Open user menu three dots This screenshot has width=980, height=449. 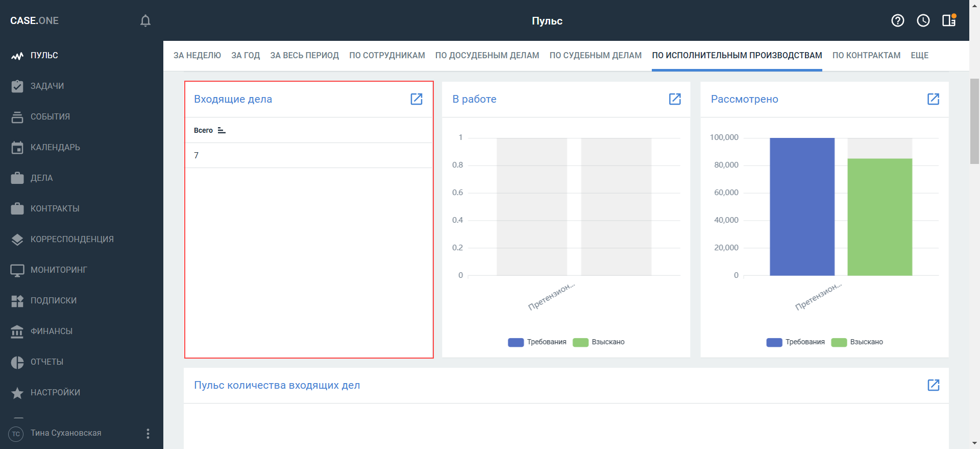148,434
